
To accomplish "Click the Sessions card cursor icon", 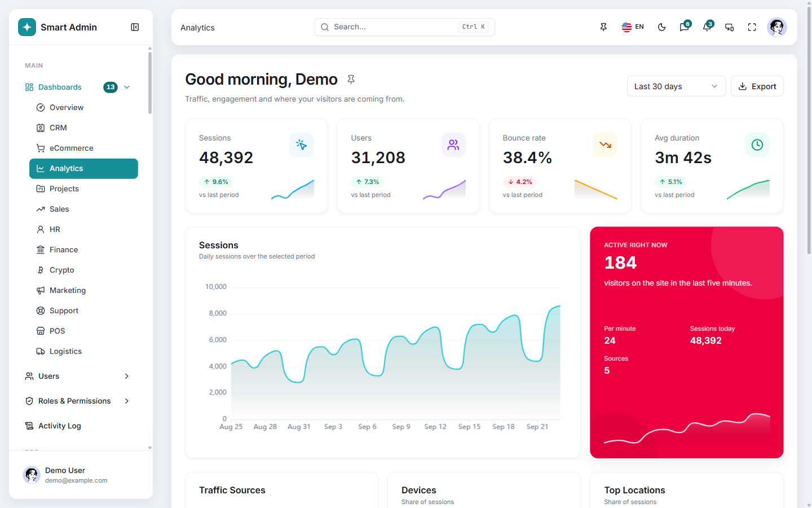I will click(x=302, y=145).
